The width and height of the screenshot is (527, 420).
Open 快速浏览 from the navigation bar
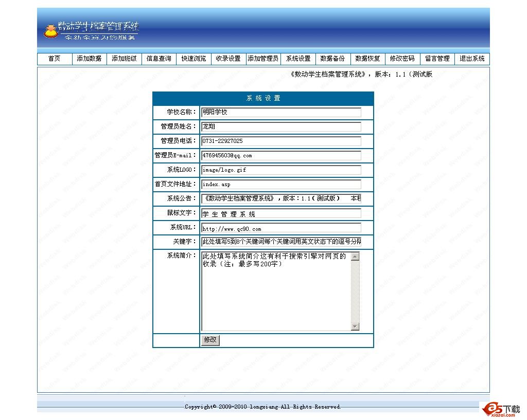coord(194,59)
